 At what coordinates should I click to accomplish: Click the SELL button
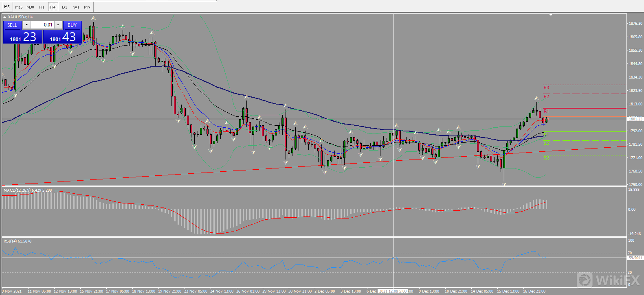tap(12, 25)
